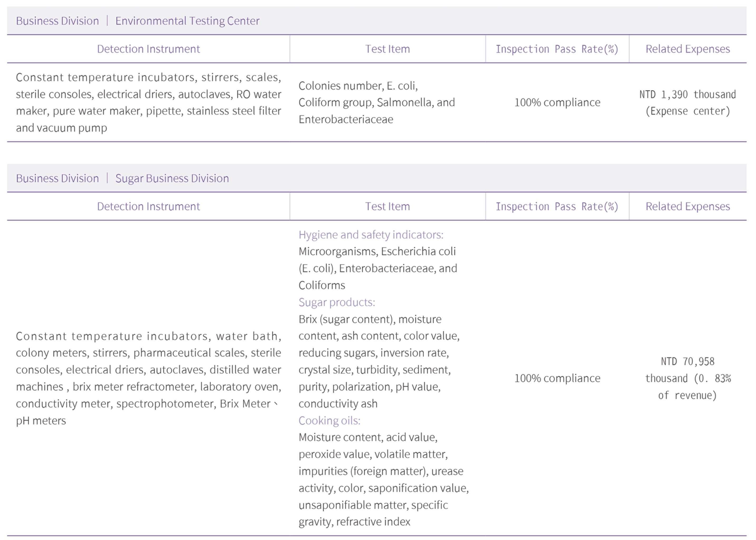Click Test Item header in top table
This screenshot has height=540, width=756.
[387, 49]
